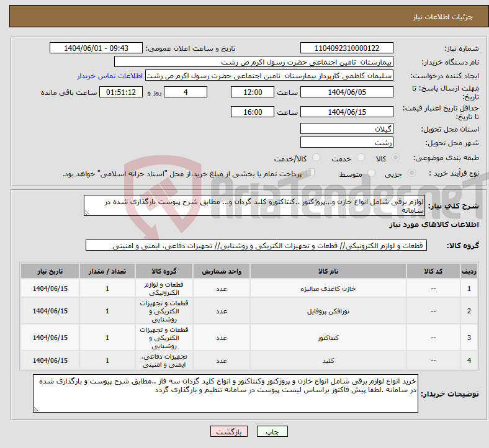
Task: Open اطلاعات تماس خریدار link
Action: coord(110,76)
